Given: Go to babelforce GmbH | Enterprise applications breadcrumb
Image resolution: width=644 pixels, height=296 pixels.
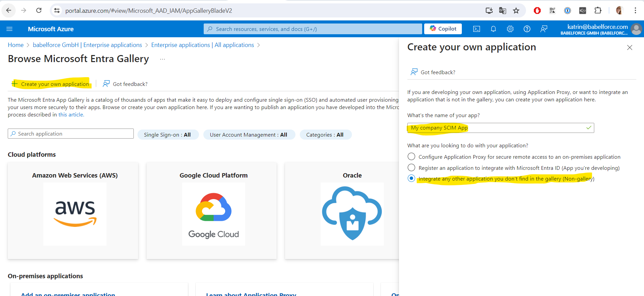Looking at the screenshot, I should (87, 45).
